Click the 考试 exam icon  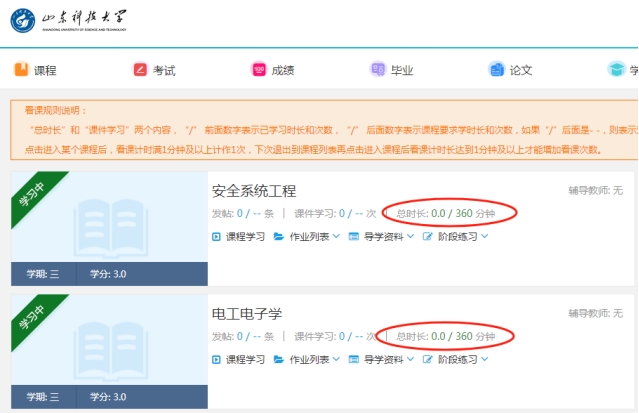(140, 70)
